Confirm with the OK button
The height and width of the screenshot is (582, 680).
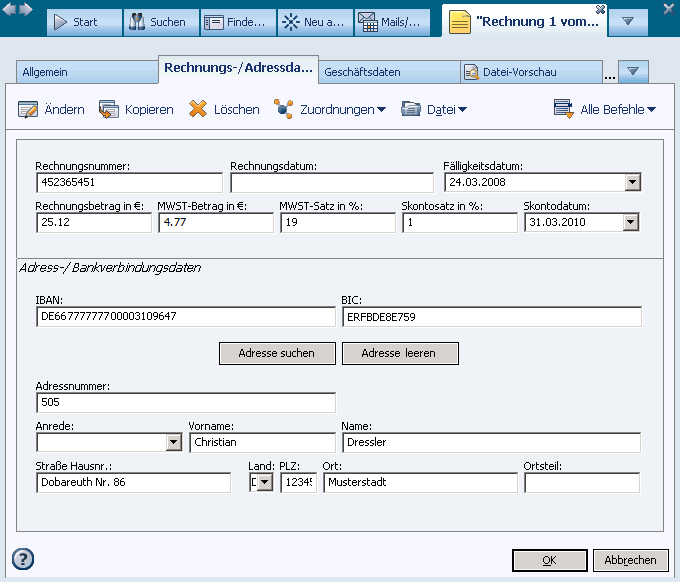(x=549, y=560)
